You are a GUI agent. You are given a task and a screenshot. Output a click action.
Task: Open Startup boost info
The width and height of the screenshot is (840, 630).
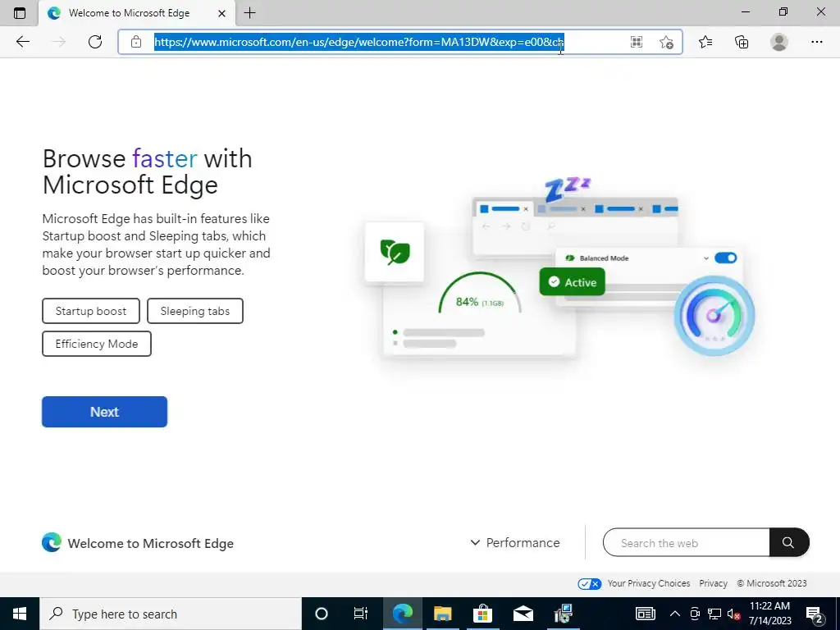pyautogui.click(x=91, y=311)
